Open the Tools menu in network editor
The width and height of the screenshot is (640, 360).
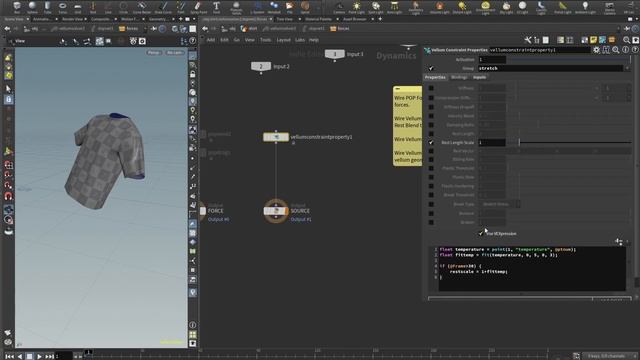pos(266,40)
